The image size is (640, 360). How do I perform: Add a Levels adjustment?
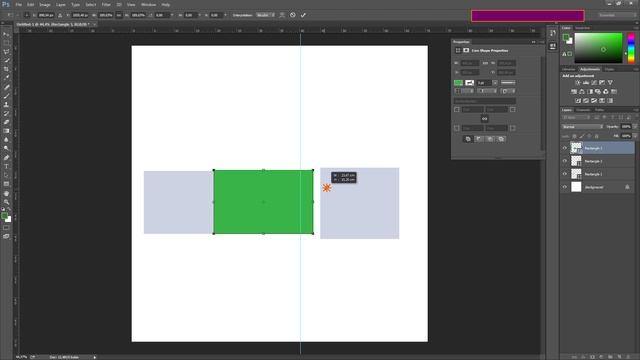586,82
